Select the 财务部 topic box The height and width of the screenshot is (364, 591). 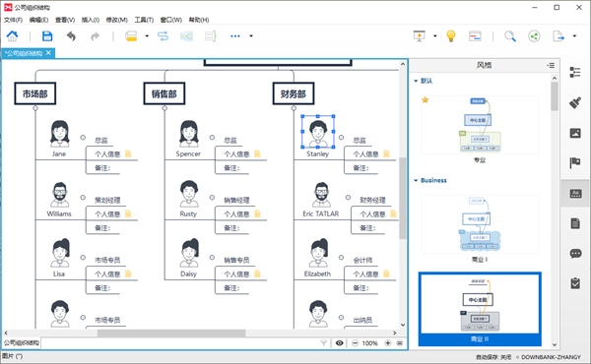tap(294, 93)
